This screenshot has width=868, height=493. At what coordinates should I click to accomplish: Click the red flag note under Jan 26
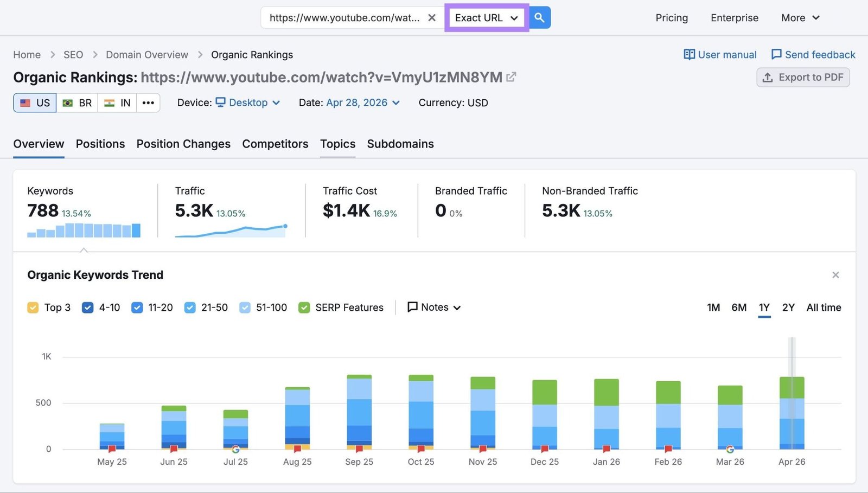pyautogui.click(x=607, y=449)
